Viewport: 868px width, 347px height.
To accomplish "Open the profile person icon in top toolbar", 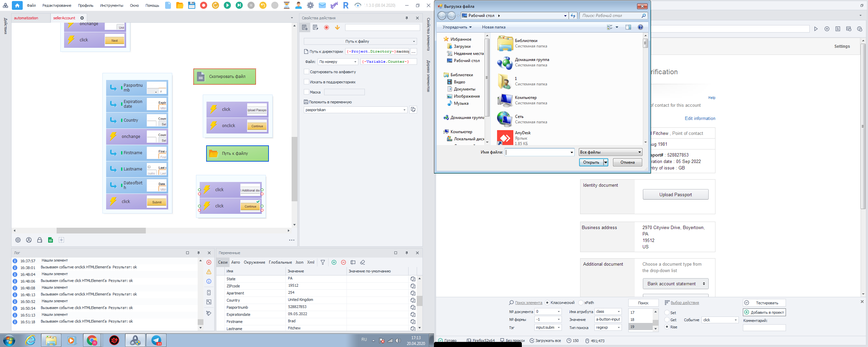I will click(298, 5).
